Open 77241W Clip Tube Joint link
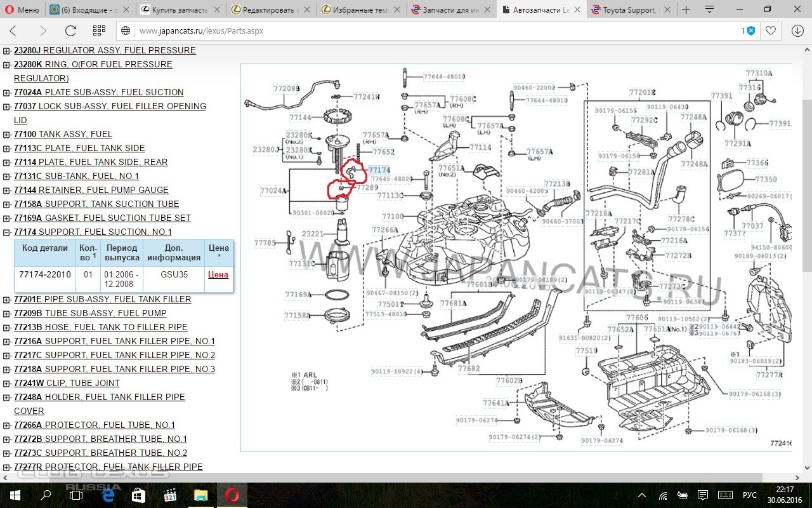This screenshot has height=508, width=812. click(67, 383)
